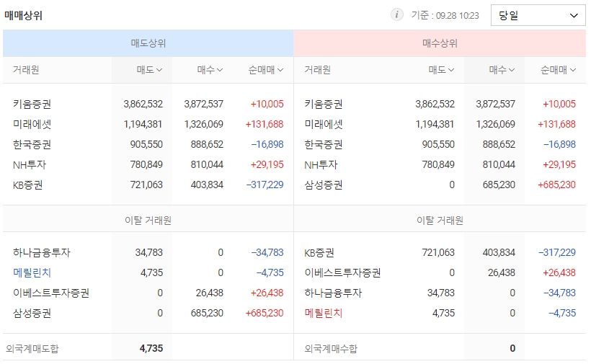Sort by 매수 in the 매도상위 table

[x=210, y=70]
